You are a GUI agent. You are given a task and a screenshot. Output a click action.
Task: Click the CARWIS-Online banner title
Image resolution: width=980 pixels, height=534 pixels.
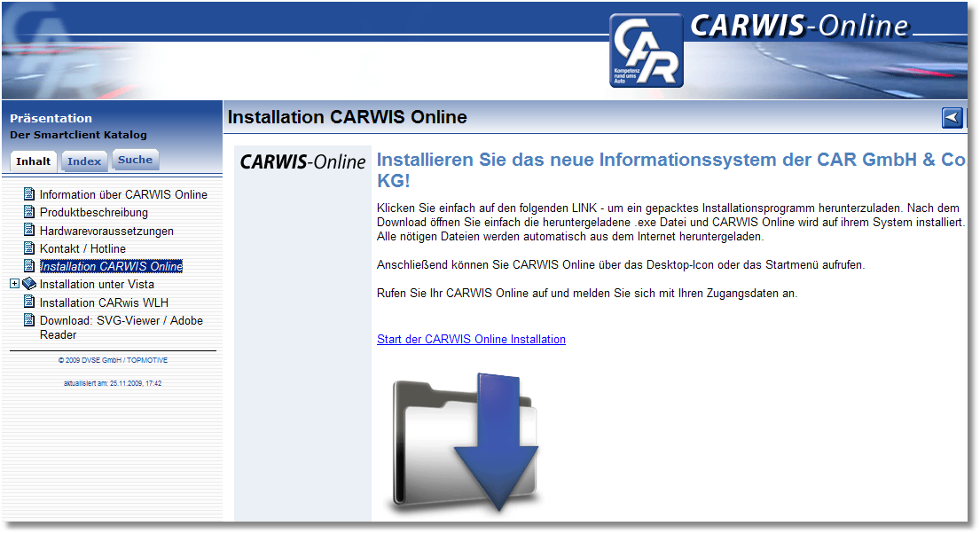click(799, 27)
